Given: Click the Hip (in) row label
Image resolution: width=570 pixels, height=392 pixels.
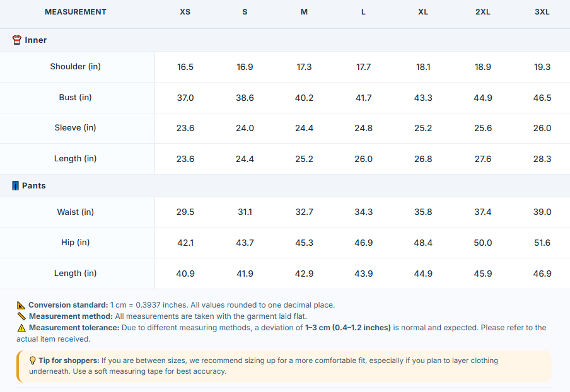Looking at the screenshot, I should (x=75, y=242).
